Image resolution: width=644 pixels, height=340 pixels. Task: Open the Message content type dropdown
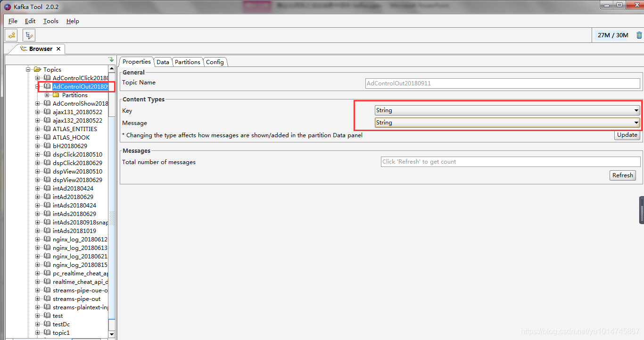[507, 123]
